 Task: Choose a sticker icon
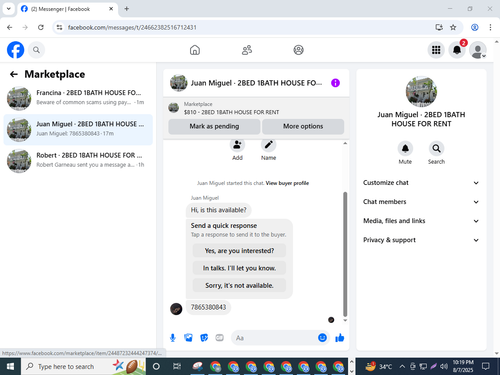click(204, 338)
